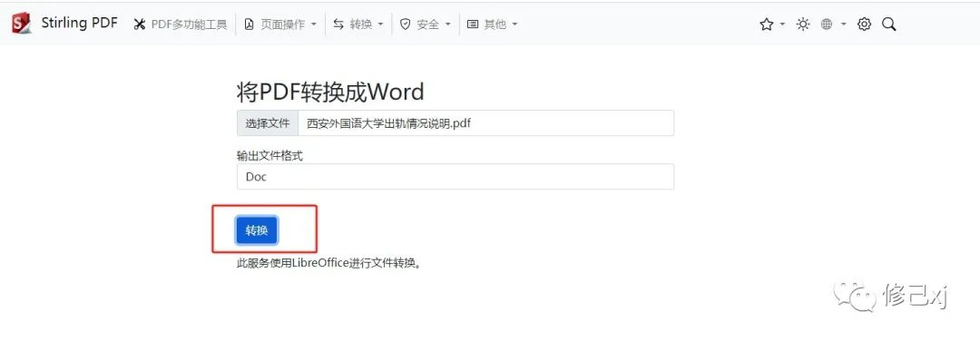Click the Stirling PDF title link
Screen dimensions: 980x341
pyautogui.click(x=79, y=23)
